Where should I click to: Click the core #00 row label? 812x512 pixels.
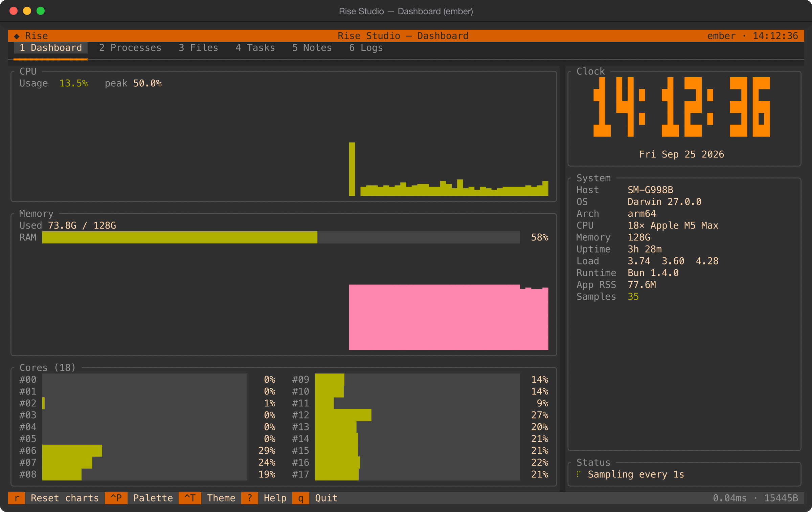28,380
